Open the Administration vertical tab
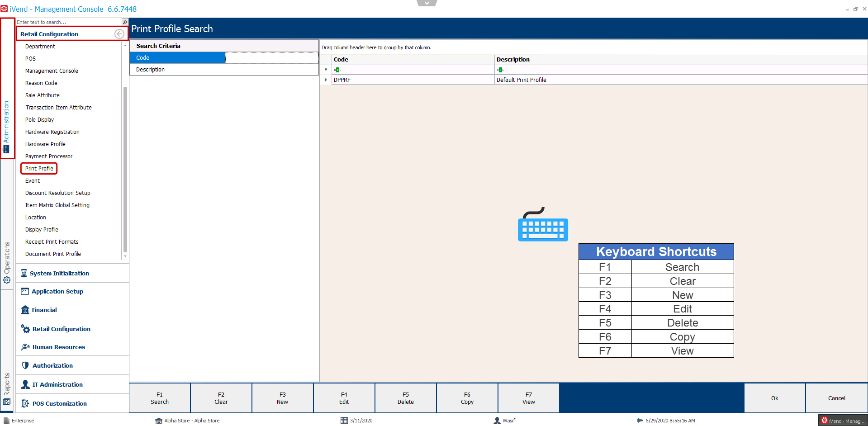 coord(7,88)
